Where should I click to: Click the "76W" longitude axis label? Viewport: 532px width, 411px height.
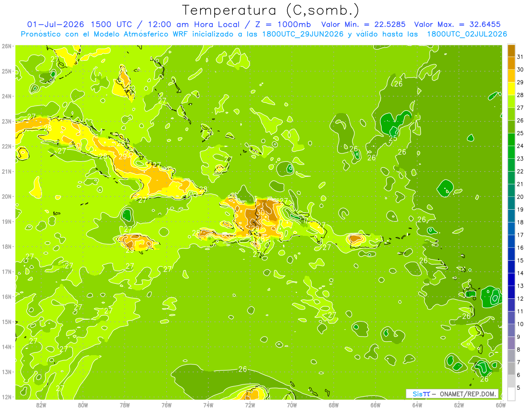pos(167,405)
